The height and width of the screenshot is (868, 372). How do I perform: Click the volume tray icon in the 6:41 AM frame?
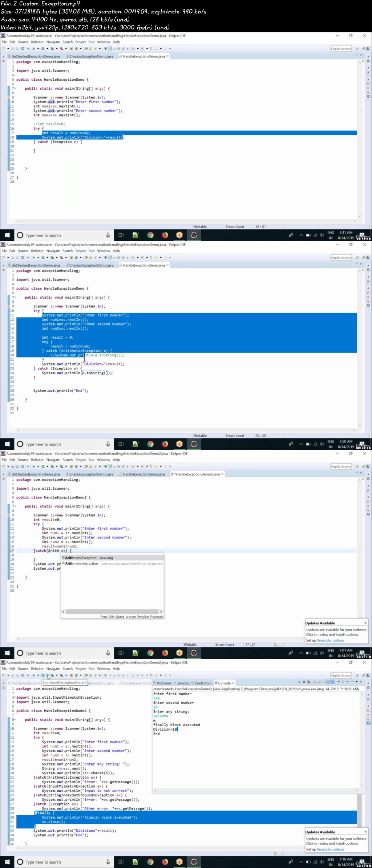tap(322, 235)
